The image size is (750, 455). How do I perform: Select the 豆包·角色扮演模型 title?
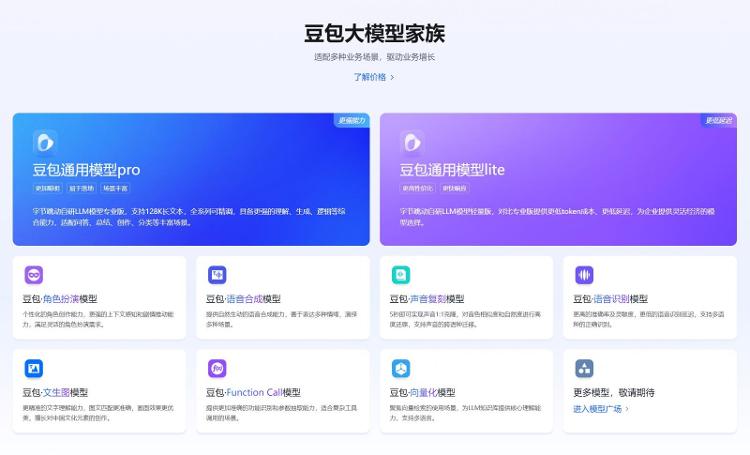(x=60, y=299)
